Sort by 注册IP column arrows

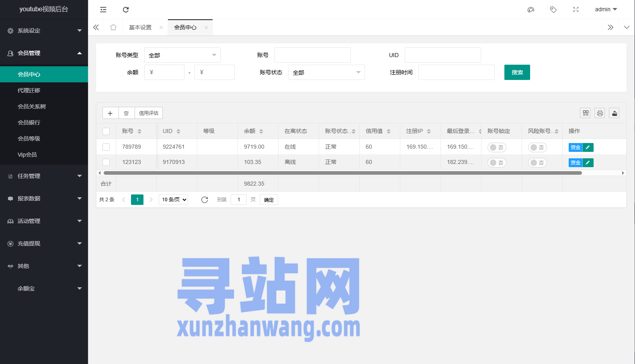click(429, 131)
